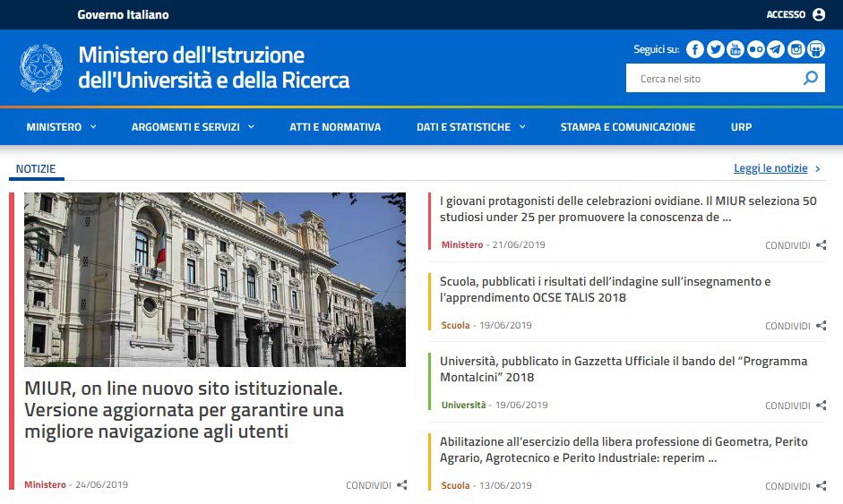Open the Telegram paper-plane icon

776,49
